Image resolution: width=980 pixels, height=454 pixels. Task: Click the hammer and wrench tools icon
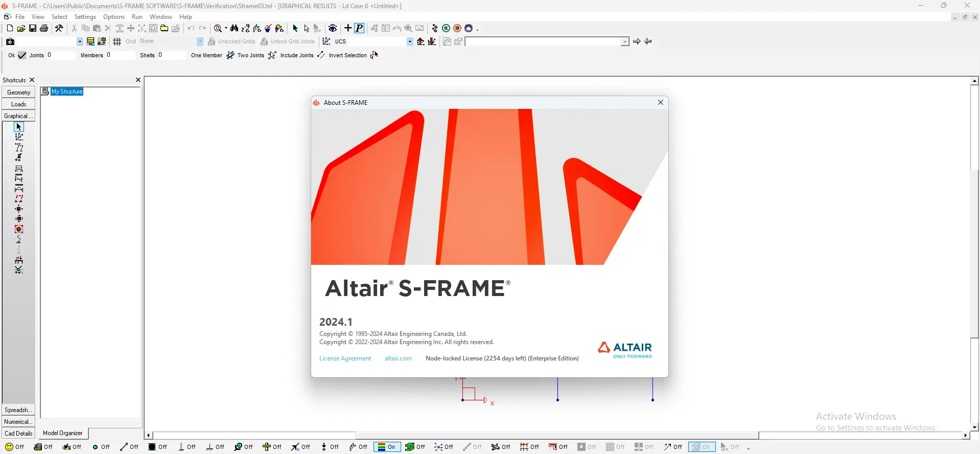(59, 29)
